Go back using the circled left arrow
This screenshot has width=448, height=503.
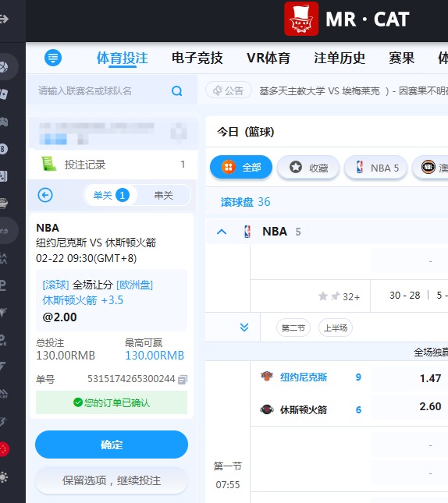click(x=45, y=195)
